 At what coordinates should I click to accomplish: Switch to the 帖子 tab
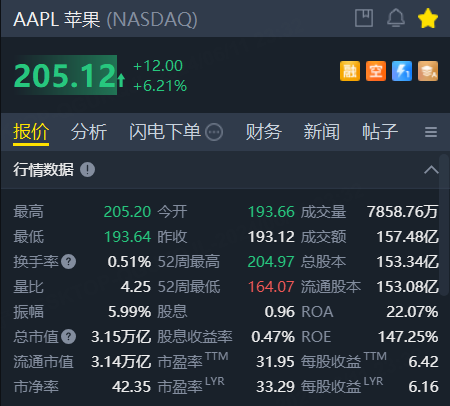[x=380, y=132]
